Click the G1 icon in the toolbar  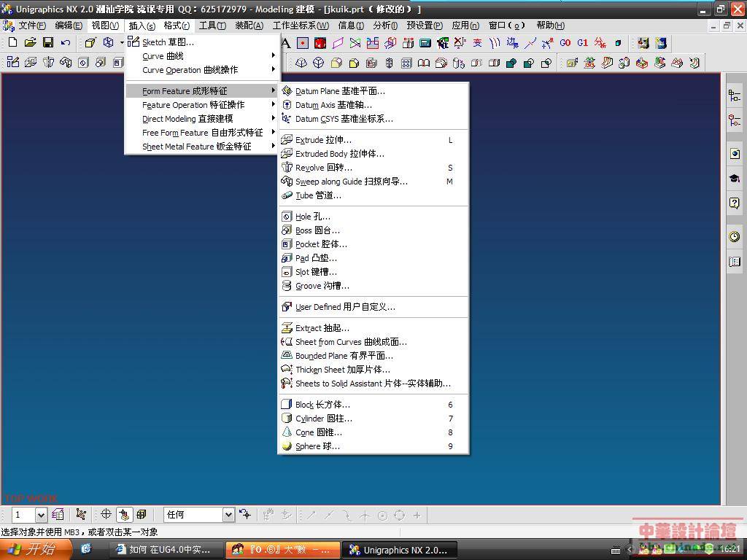coord(582,43)
